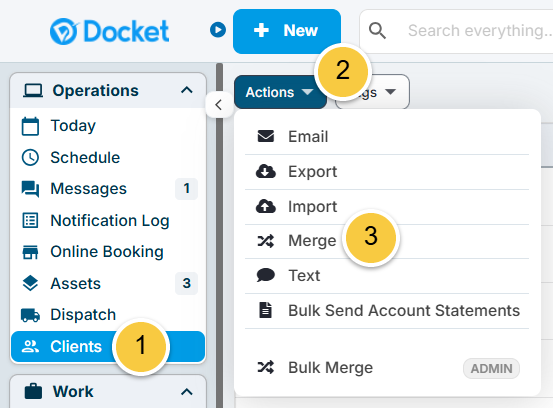The height and width of the screenshot is (408, 553).
Task: Click the Docket logo
Action: tap(110, 31)
